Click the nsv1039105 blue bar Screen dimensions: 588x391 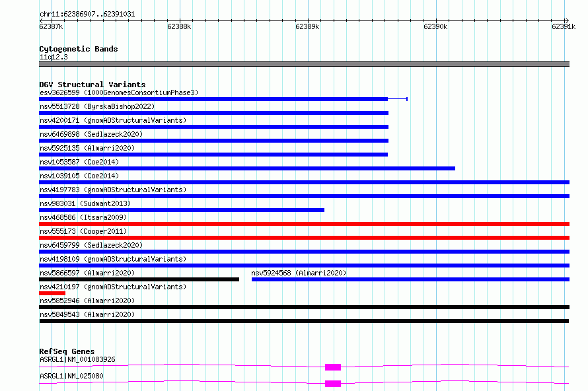pyautogui.click(x=304, y=182)
